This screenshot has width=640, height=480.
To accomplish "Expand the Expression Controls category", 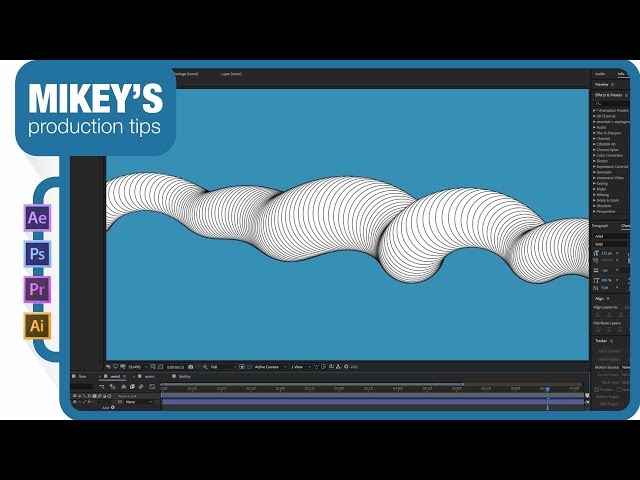I will coord(594,167).
